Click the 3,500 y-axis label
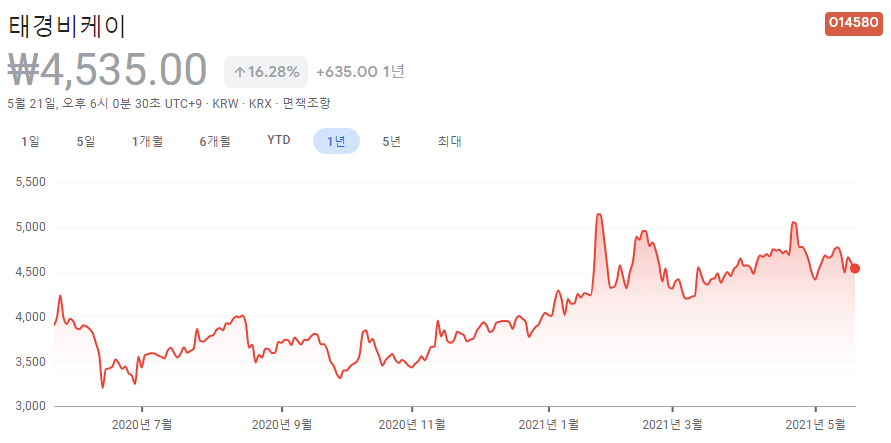 coord(32,362)
